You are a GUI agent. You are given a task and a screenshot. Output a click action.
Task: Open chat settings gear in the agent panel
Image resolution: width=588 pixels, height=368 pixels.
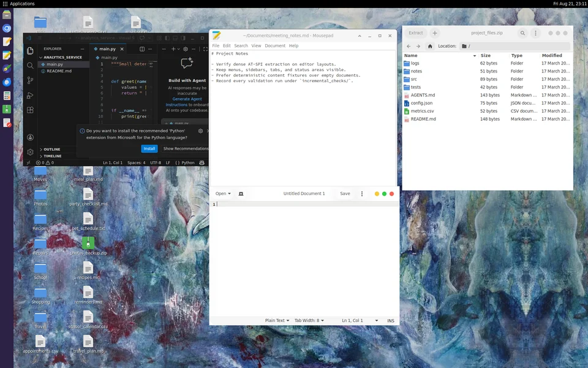pyautogui.click(x=186, y=49)
